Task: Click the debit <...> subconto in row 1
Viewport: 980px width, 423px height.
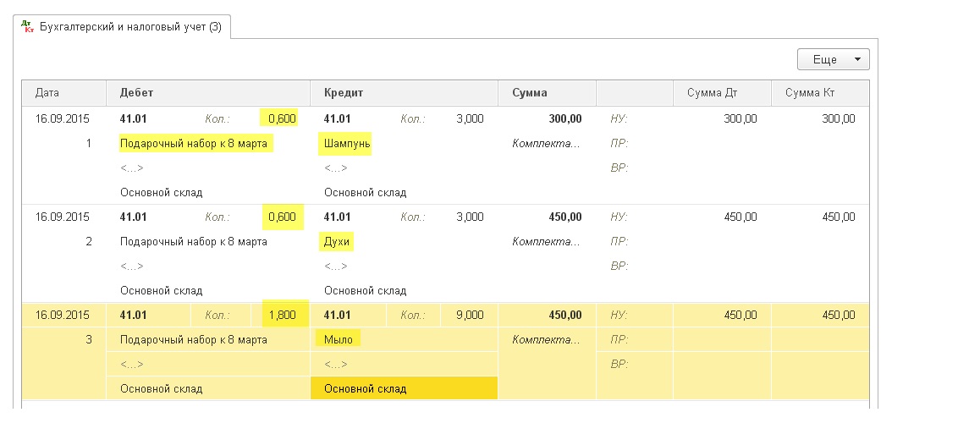Action: [x=132, y=168]
